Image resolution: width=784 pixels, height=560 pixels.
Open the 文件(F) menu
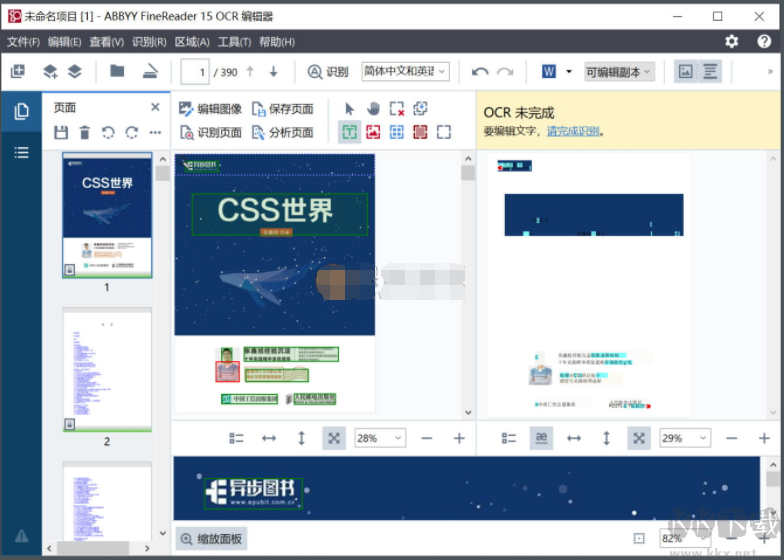tap(23, 42)
